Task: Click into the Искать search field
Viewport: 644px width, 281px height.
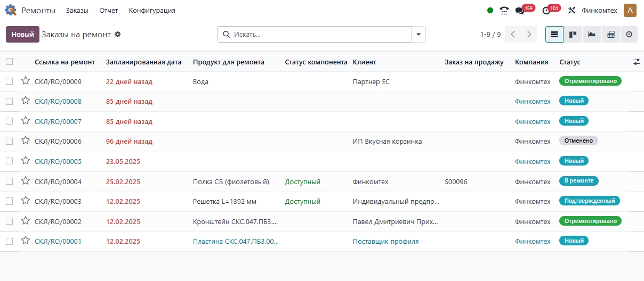Action: (x=320, y=34)
